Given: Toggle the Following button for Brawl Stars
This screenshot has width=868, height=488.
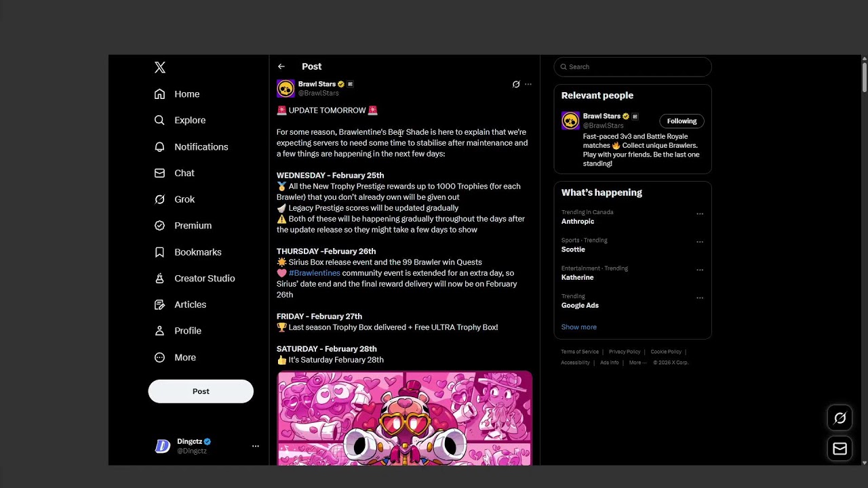Looking at the screenshot, I should 682,121.
